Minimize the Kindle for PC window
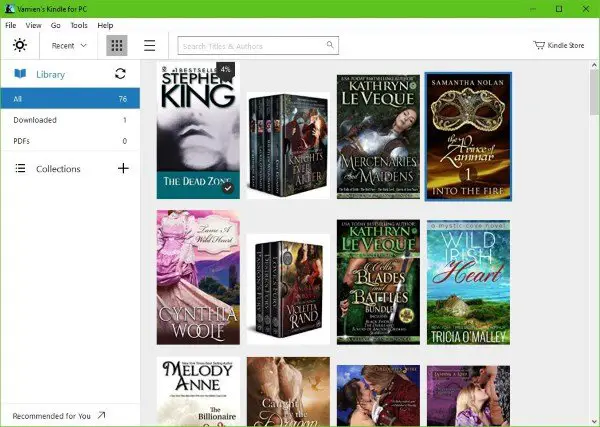 (x=533, y=9)
